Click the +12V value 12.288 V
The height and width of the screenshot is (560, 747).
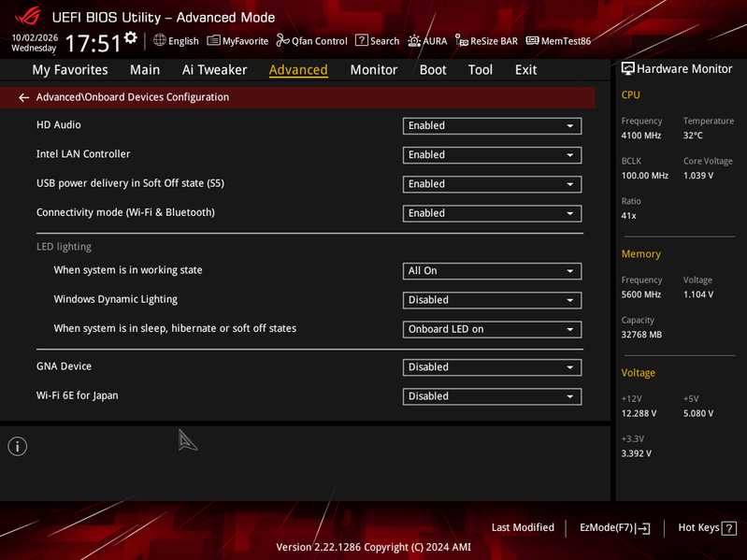click(639, 413)
